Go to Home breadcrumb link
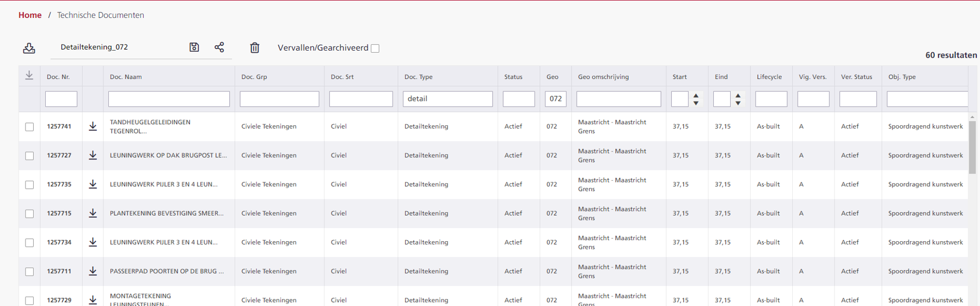The height and width of the screenshot is (306, 980). (30, 15)
